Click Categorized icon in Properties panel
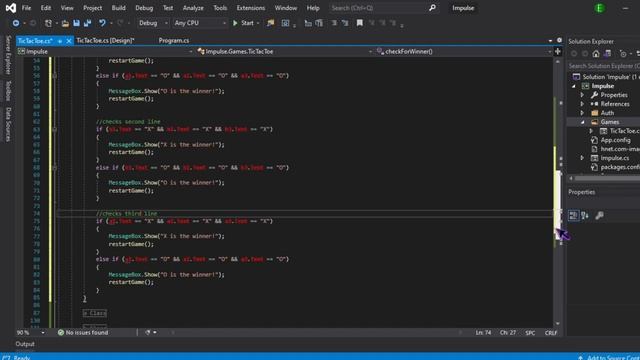This screenshot has height=360, width=640. (573, 216)
